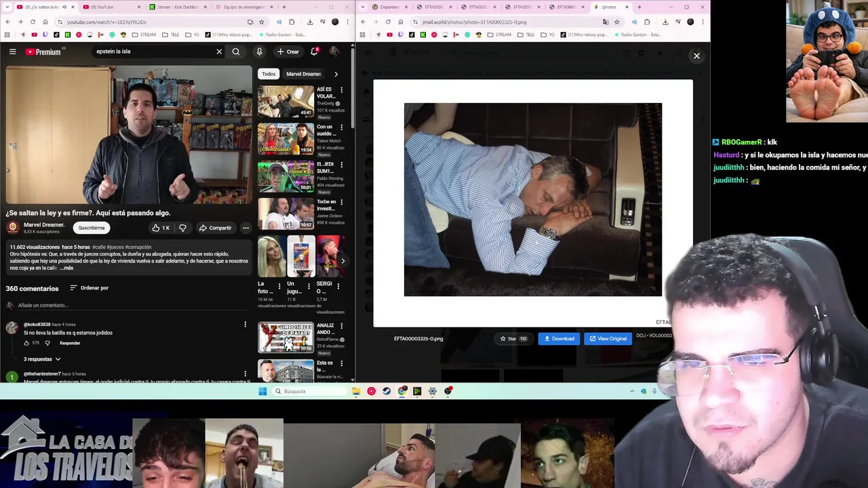Show hidden system tray icons chevron
The width and height of the screenshot is (868, 488).
632,391
